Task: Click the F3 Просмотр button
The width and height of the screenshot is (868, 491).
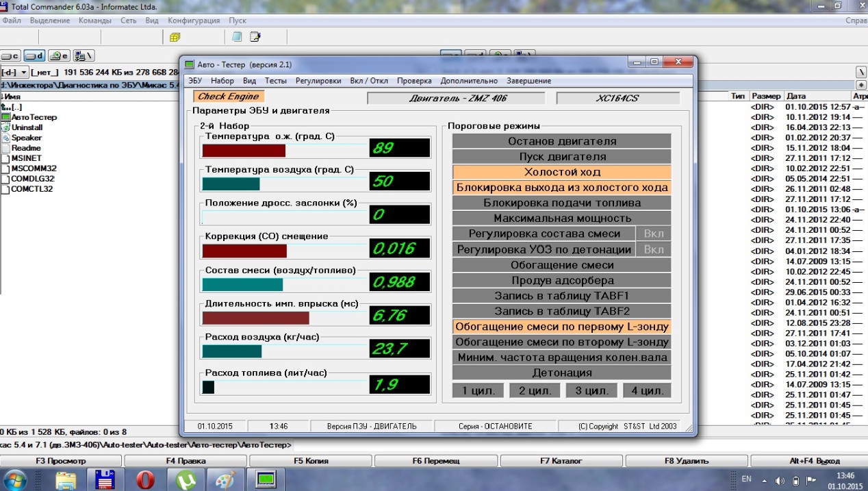Action: pos(60,461)
